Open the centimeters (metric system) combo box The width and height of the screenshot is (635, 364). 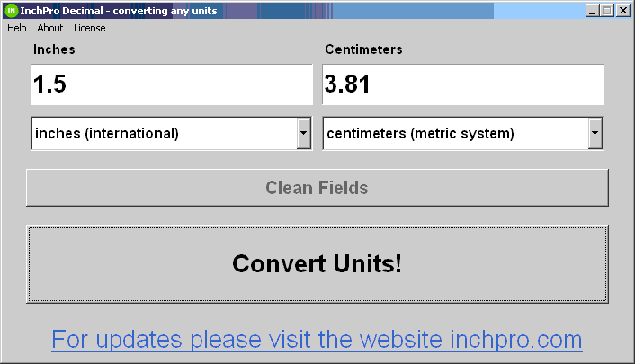463,133
